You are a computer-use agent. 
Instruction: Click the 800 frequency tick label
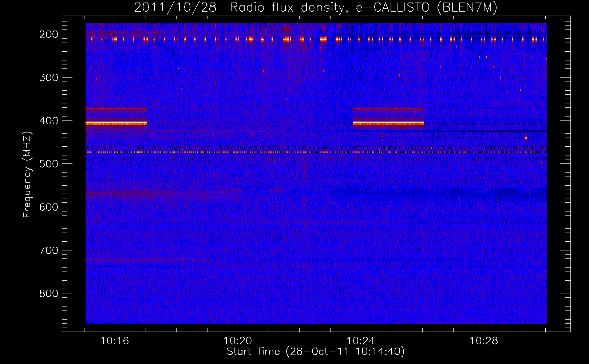point(49,293)
